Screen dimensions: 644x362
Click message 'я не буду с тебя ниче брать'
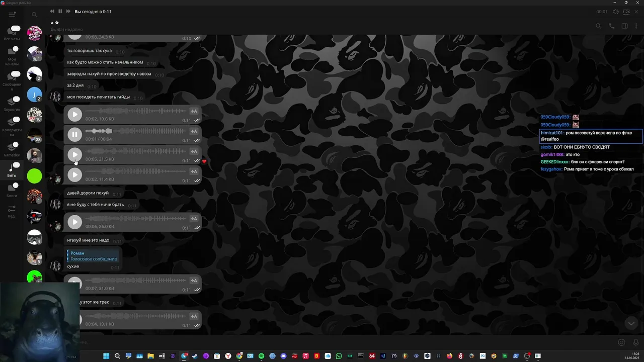point(96,205)
